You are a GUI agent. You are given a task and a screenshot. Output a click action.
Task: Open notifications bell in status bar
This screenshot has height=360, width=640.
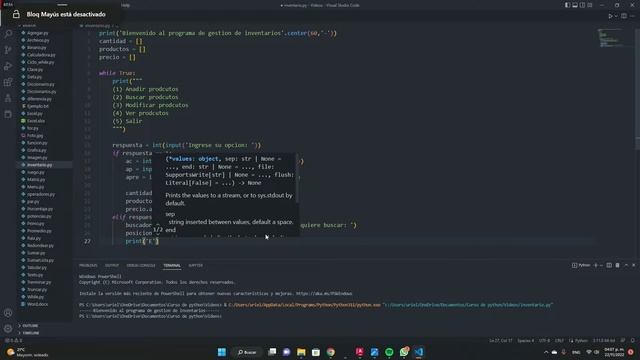(x=632, y=340)
